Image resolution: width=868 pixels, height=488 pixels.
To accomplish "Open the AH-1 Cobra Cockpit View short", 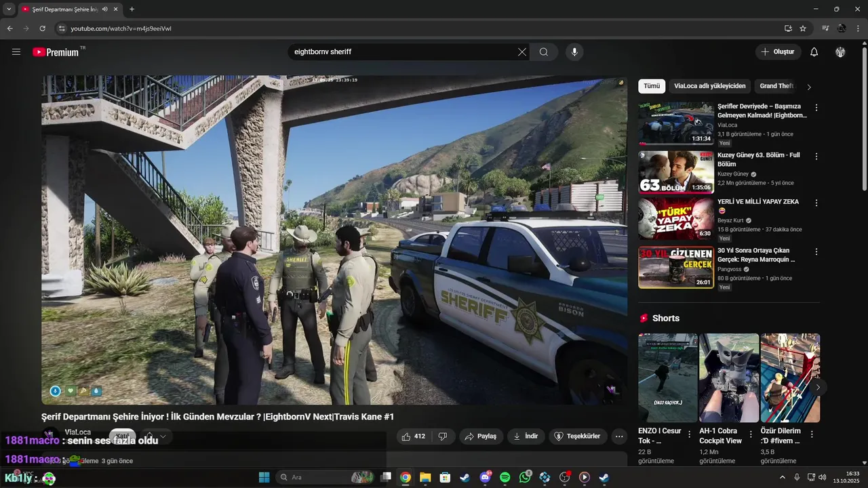I will (x=729, y=378).
